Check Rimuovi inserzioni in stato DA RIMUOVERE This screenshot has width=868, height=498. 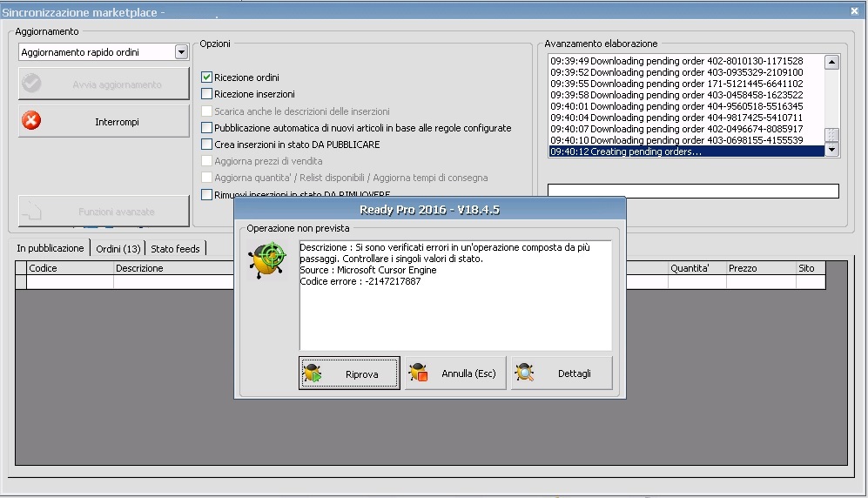tap(206, 194)
